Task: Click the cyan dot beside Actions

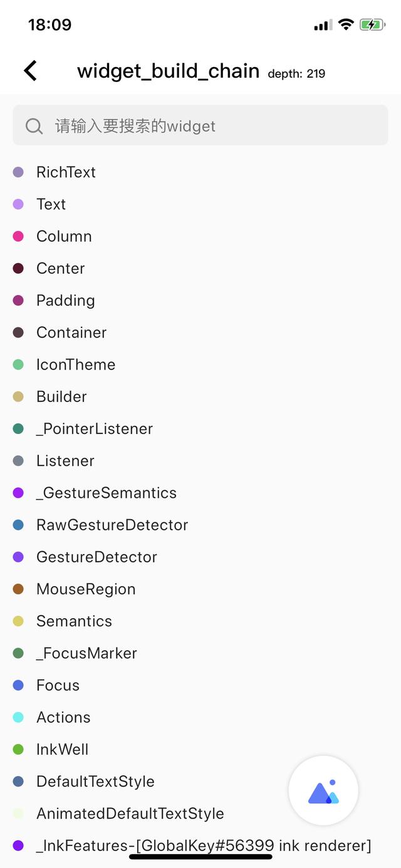Action: pyautogui.click(x=18, y=717)
